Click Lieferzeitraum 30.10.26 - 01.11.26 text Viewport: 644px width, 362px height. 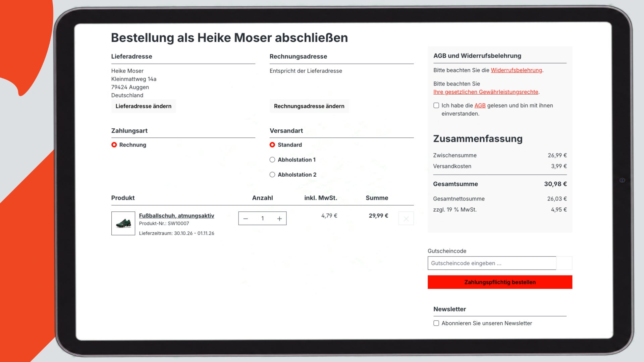coord(176,233)
